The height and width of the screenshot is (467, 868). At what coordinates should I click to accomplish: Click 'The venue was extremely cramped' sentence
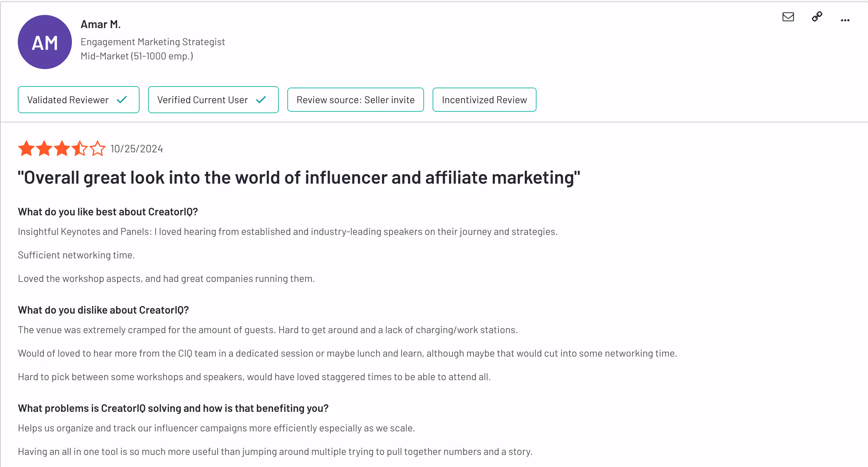coord(268,330)
